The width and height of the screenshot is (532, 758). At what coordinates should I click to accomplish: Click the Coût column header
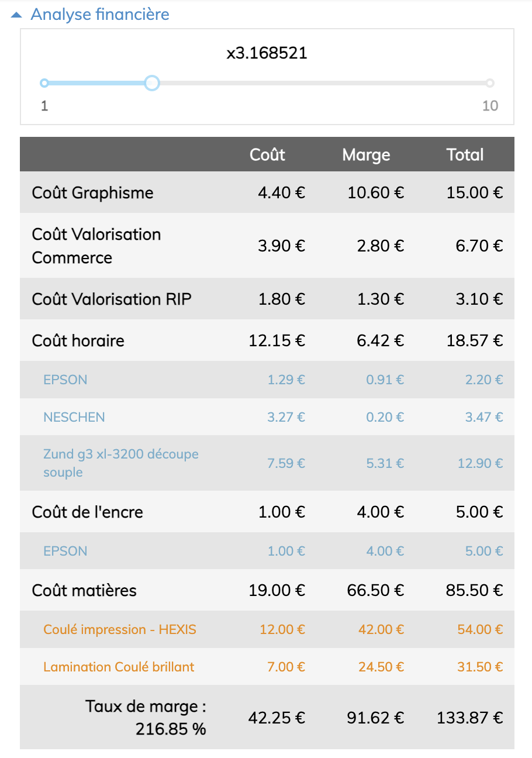click(x=267, y=154)
